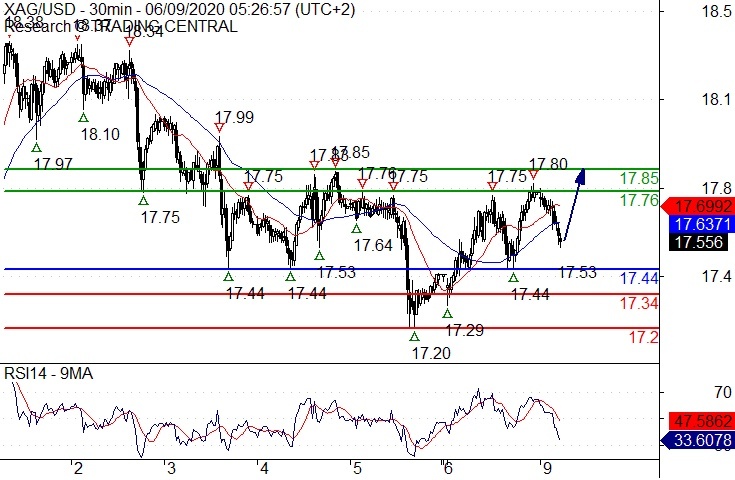The image size is (735, 480).
Task: Click the green up-triangle marker above 17.97
Action: (37, 148)
